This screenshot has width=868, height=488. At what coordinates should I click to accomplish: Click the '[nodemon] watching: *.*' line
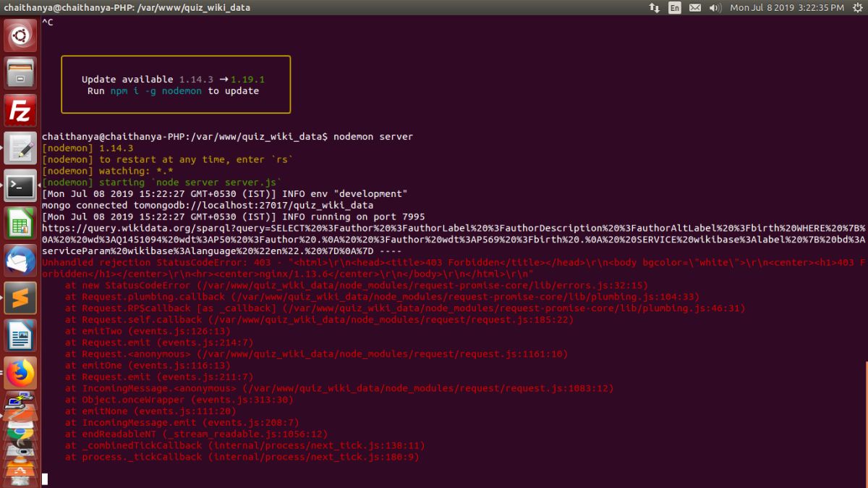point(108,171)
